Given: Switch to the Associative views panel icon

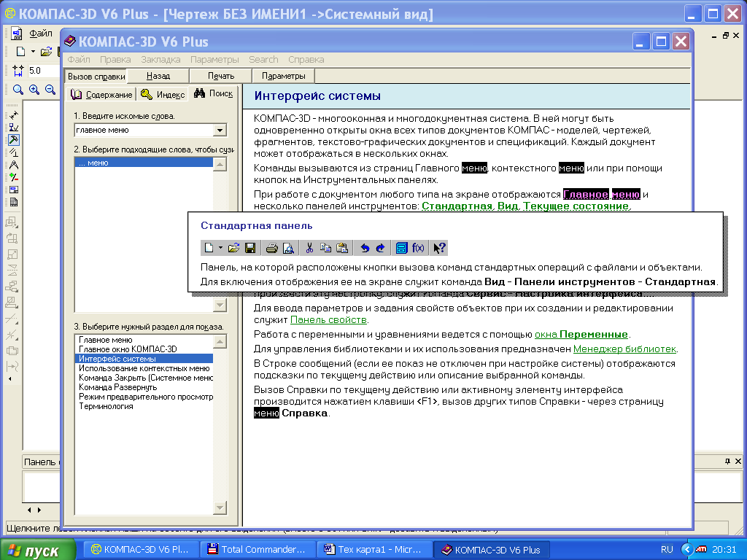Looking at the screenshot, I should click(x=14, y=190).
